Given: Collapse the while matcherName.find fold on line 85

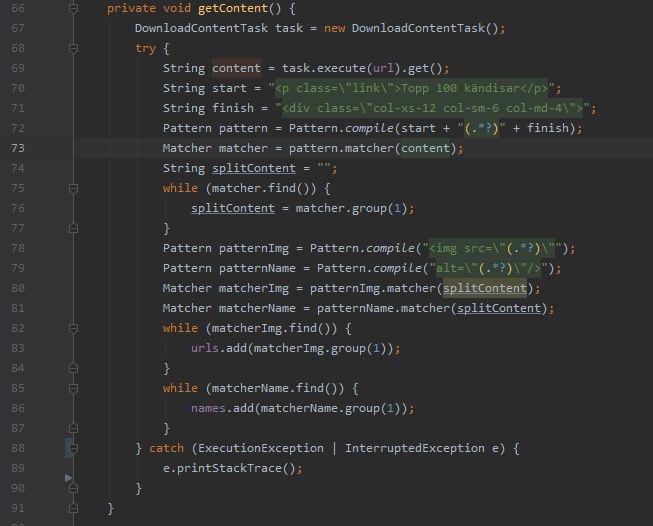Looking at the screenshot, I should coord(73,388).
